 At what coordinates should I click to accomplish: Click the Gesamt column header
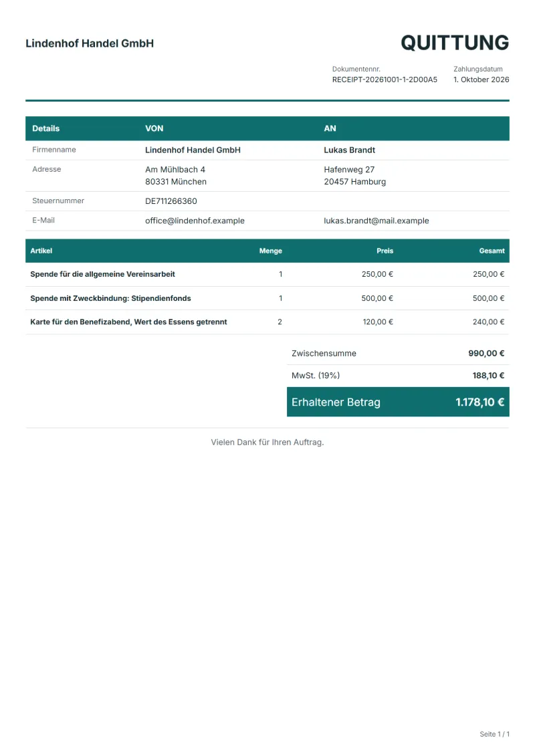tap(492, 251)
